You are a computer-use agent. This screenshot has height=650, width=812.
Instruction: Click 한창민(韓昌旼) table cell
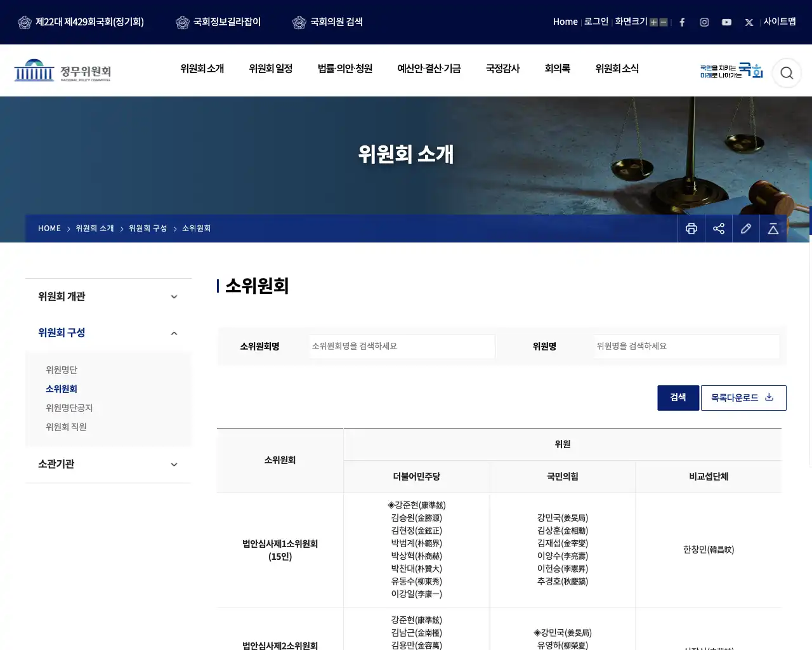point(709,550)
